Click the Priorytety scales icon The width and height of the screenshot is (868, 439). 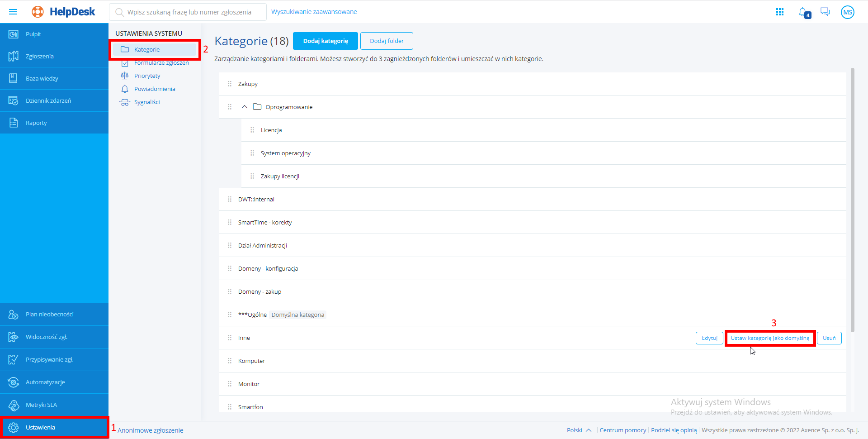(x=125, y=76)
